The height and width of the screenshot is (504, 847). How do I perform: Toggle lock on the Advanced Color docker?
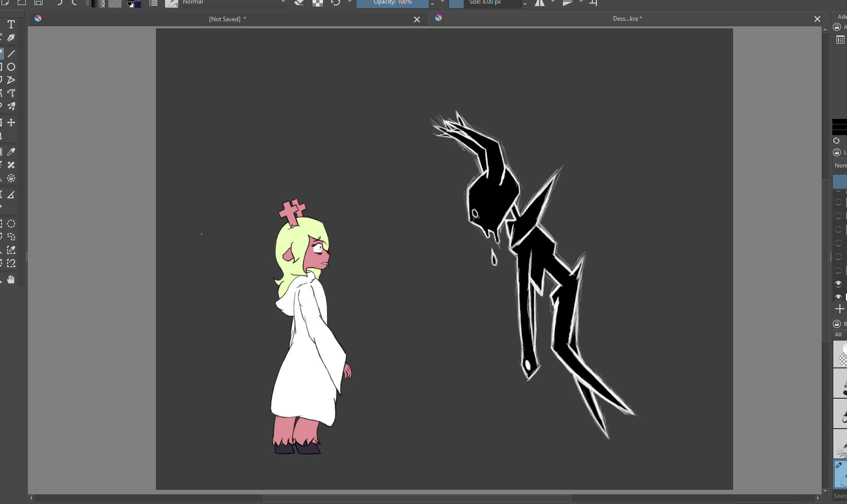(837, 27)
